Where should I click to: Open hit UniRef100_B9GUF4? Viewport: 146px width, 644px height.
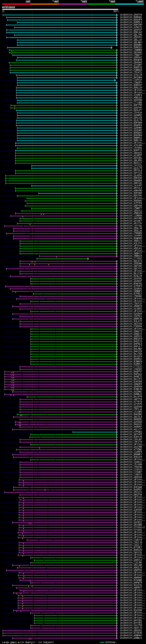(131, 20)
